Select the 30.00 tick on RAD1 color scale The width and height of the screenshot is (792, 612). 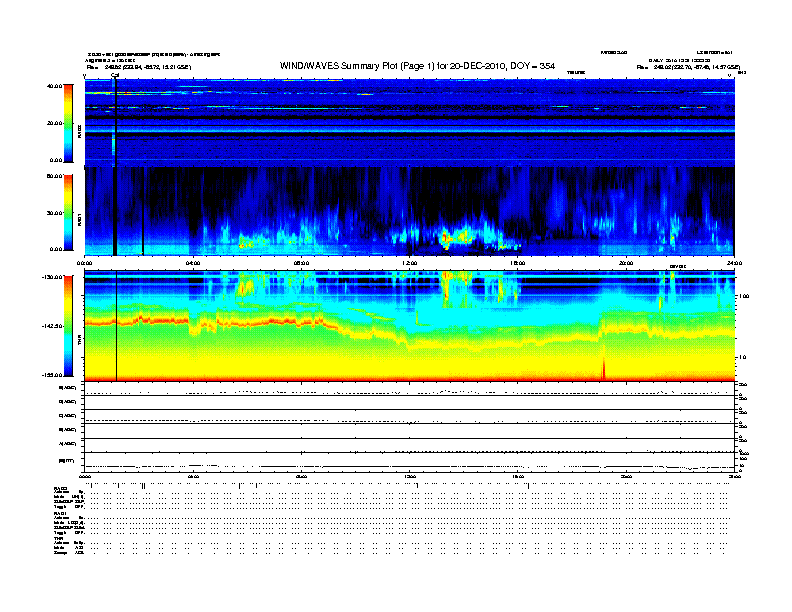(x=54, y=213)
